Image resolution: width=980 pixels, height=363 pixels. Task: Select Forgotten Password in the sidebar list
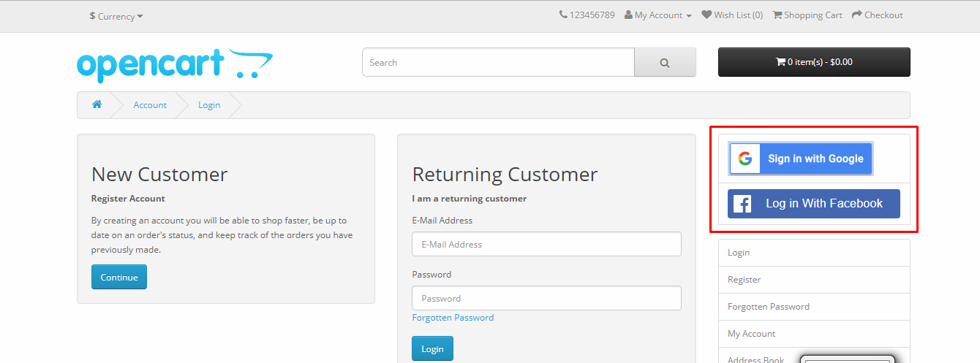814,307
